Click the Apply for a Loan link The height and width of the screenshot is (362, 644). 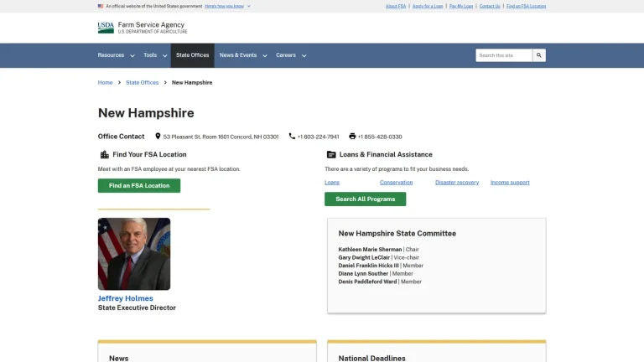coord(428,6)
